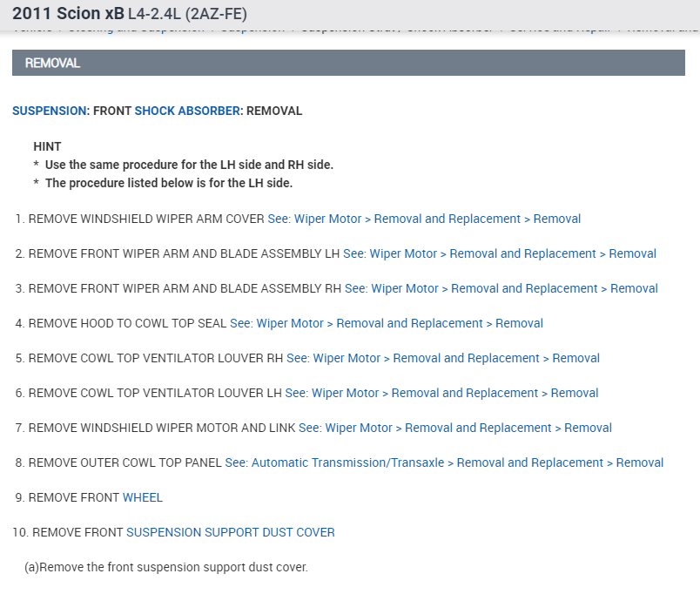Open the Automatic Transmission/Transaxle removal link
Viewport: 700px width, 594px height.
click(444, 462)
